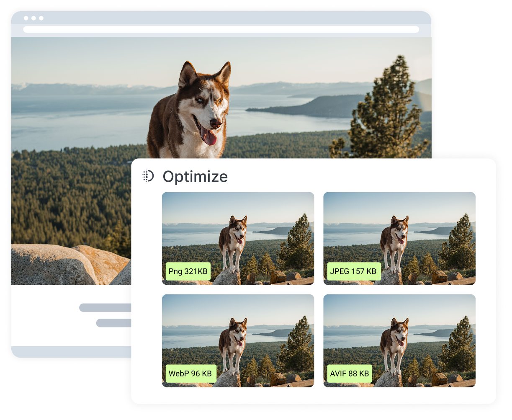The height and width of the screenshot is (420, 512).
Task: Click the WebP 96 KB size badge
Action: pyautogui.click(x=190, y=374)
